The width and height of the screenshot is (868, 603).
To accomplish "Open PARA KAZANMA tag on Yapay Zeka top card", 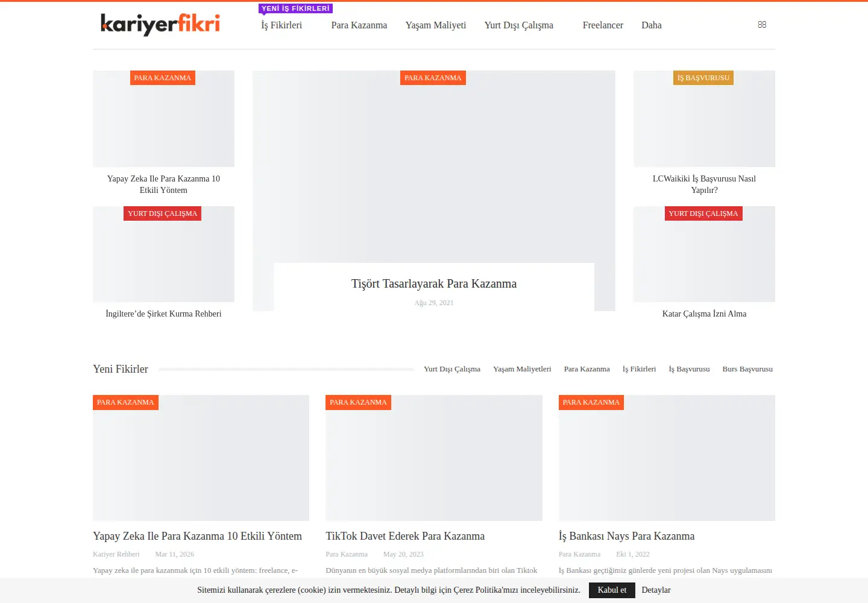I will pyautogui.click(x=163, y=78).
